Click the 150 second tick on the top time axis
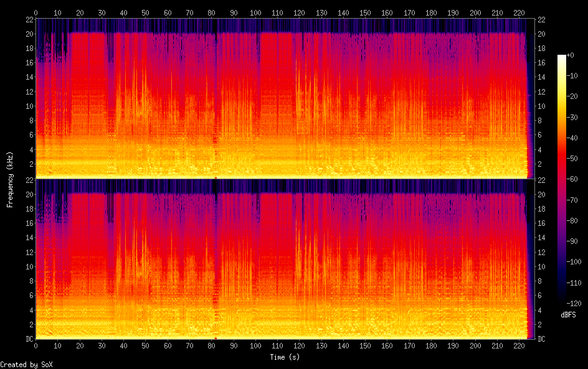The height and width of the screenshot is (369, 588). (x=366, y=12)
